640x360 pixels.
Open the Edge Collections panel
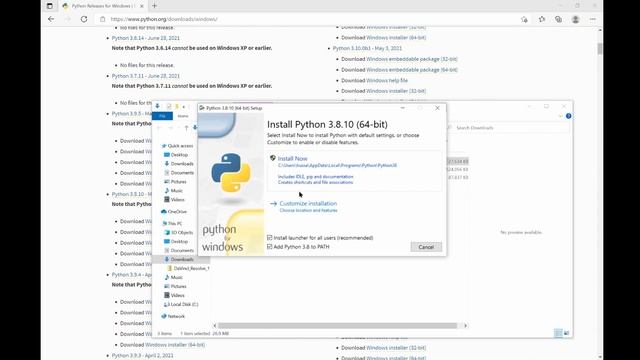558,19
